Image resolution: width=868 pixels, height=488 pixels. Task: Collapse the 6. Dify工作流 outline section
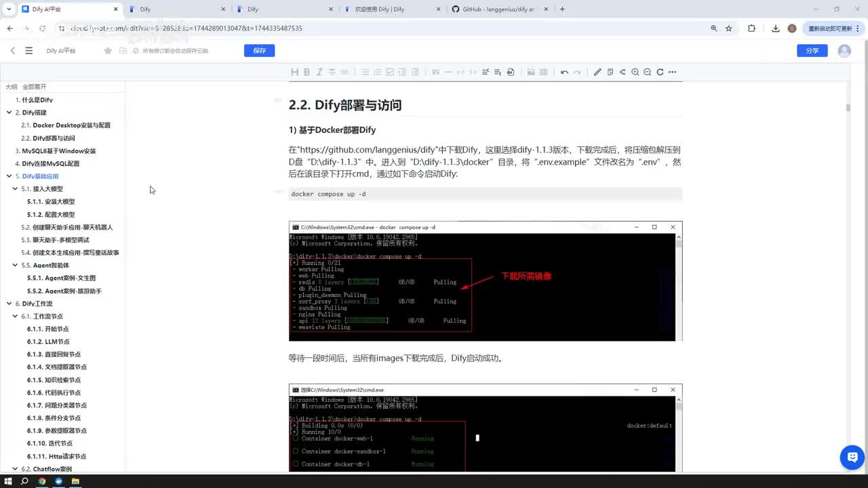9,304
